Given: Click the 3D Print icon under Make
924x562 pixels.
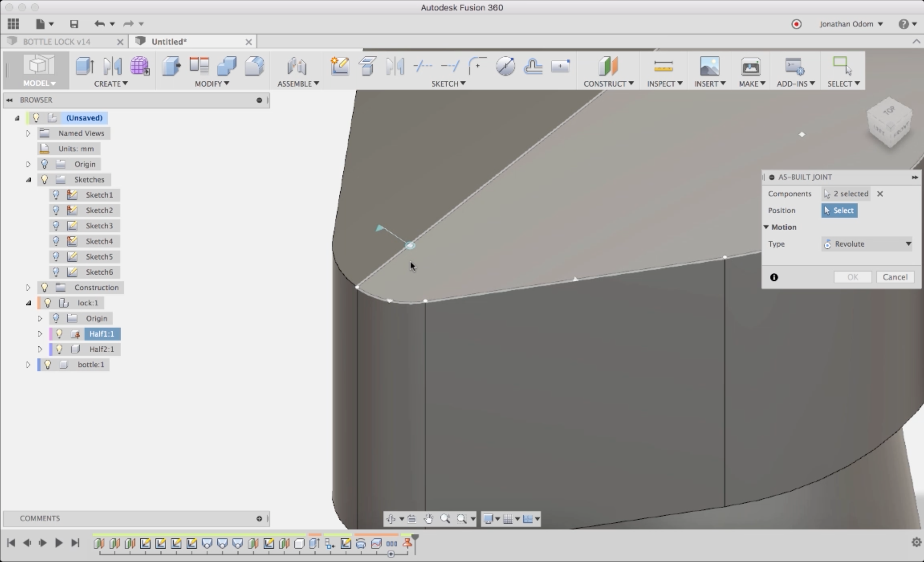Looking at the screenshot, I should (750, 66).
